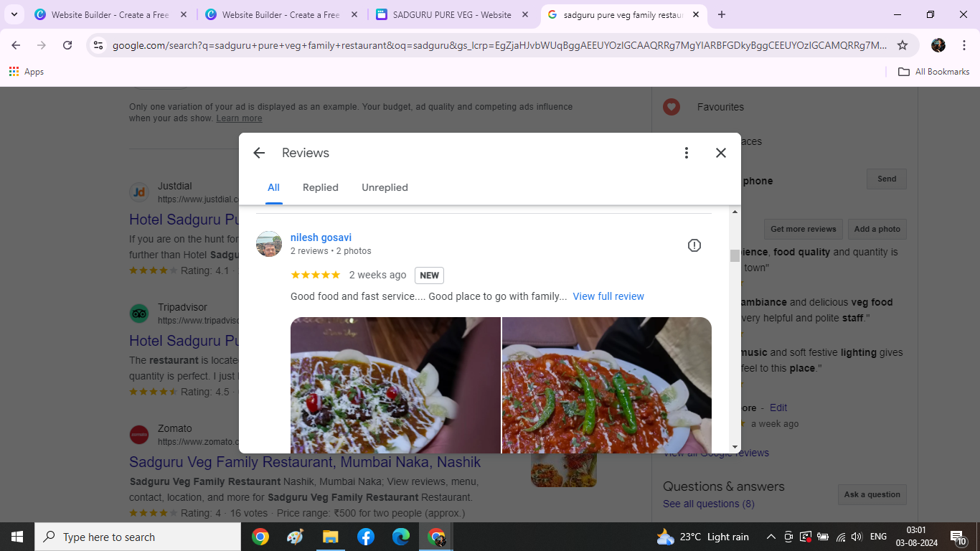Click the Edit link in side panel
The image size is (980, 551).
click(x=778, y=408)
